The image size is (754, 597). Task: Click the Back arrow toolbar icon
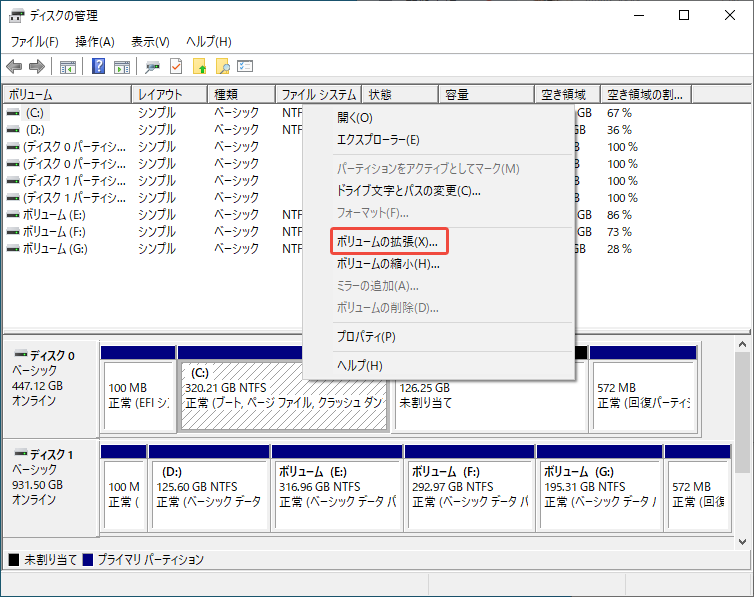click(14, 66)
